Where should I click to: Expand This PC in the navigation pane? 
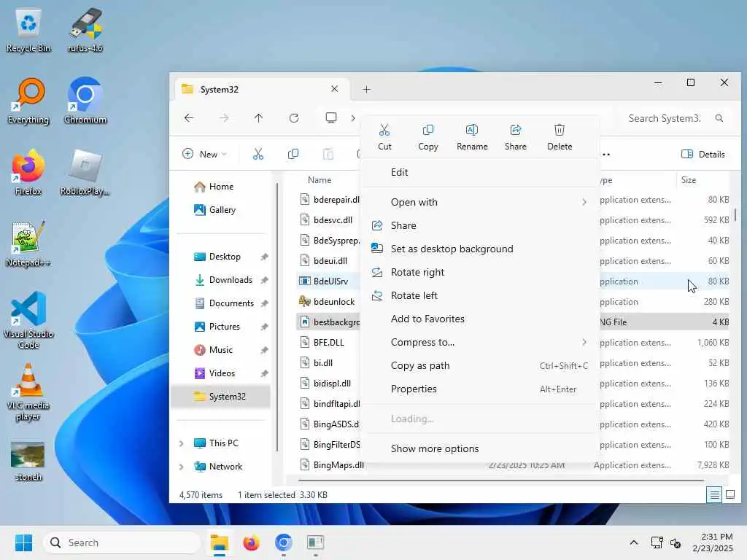(x=181, y=443)
